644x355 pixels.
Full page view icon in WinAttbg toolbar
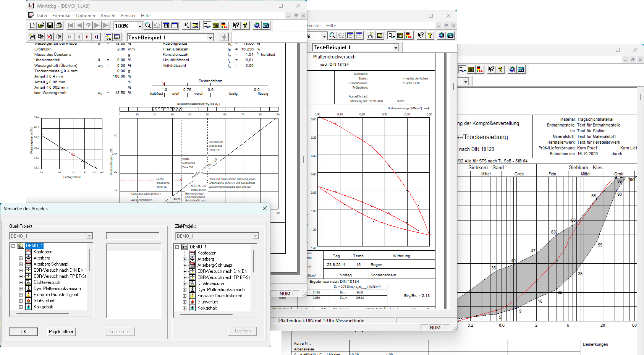pyautogui.click(x=166, y=26)
